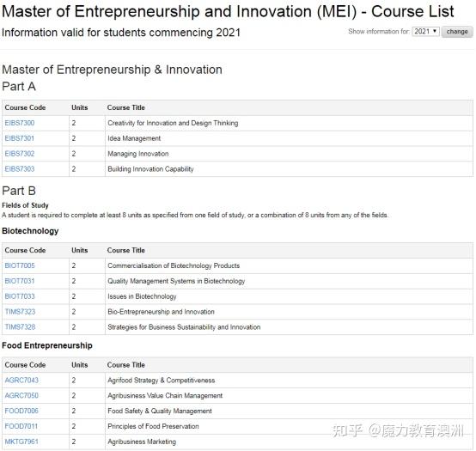Click the Food Entrepreneurship heading

point(47,345)
